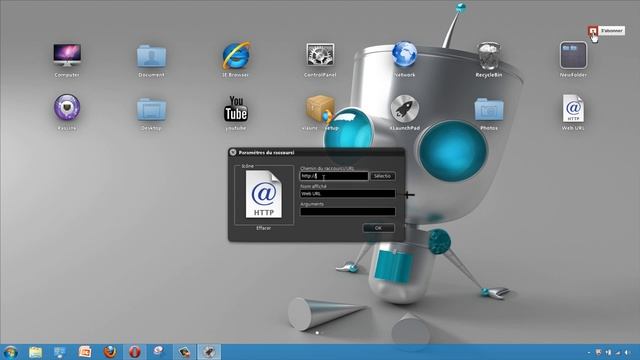The height and width of the screenshot is (360, 640).
Task: Open the Network globe icon
Action: pos(404,54)
